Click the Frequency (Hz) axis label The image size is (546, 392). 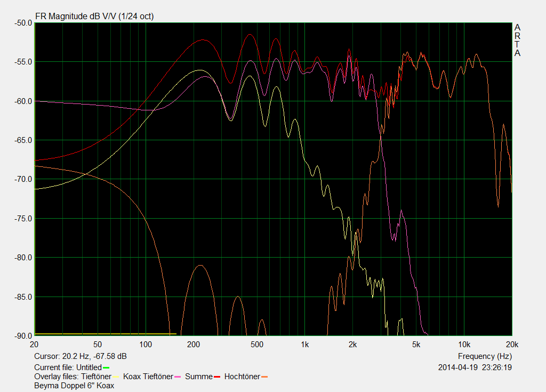click(485, 356)
